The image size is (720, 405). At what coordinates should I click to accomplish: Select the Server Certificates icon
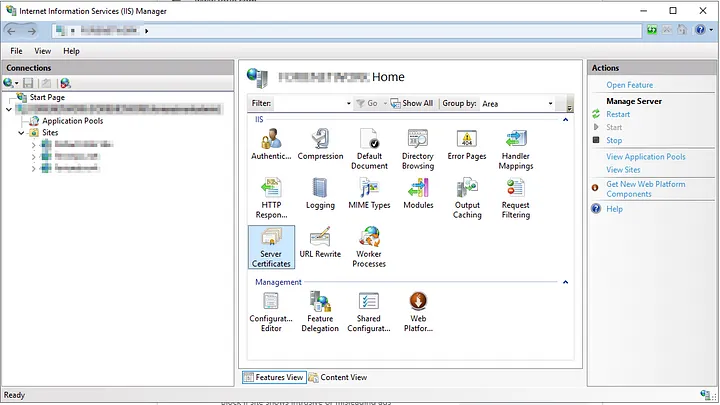coord(271,247)
